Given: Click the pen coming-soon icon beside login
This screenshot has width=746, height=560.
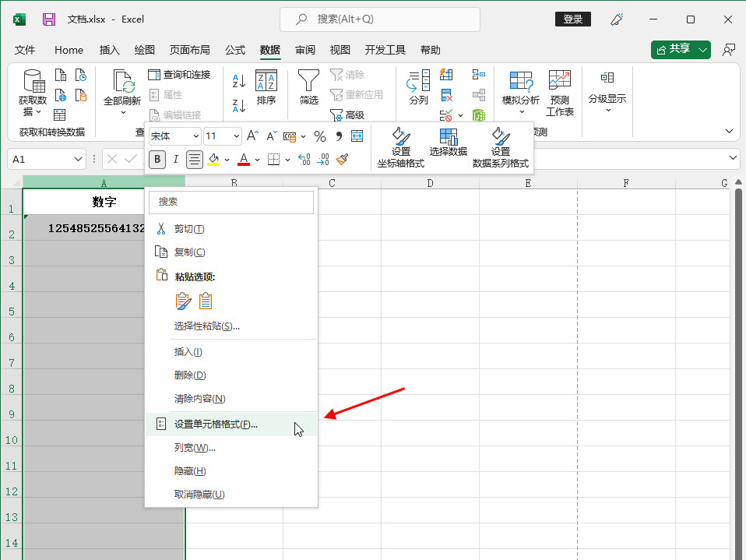Looking at the screenshot, I should (617, 19).
